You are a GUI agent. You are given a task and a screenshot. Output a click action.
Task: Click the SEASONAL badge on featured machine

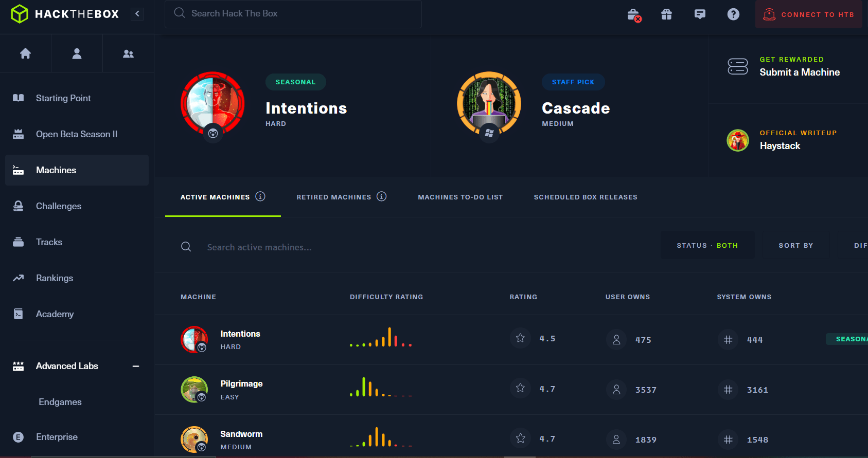295,82
